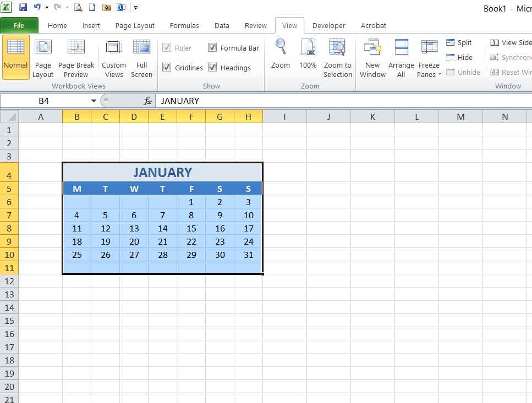Viewport: 532px width, 403px height.
Task: Switch to the Formulas tab
Action: pos(184,25)
